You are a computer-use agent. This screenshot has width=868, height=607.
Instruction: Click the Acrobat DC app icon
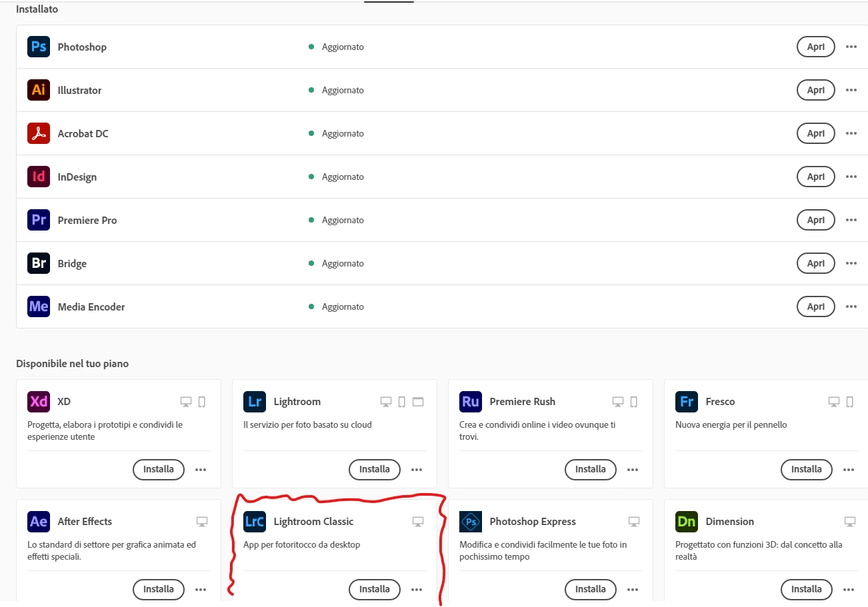point(39,133)
